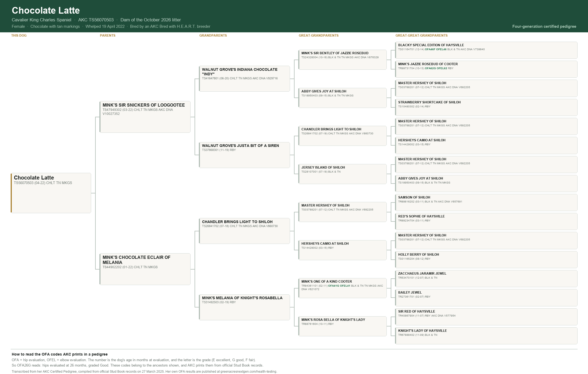The image size is (588, 374).
Task: Click SAMSON OF SHILOH entry
Action: pyautogui.click(x=486, y=202)
